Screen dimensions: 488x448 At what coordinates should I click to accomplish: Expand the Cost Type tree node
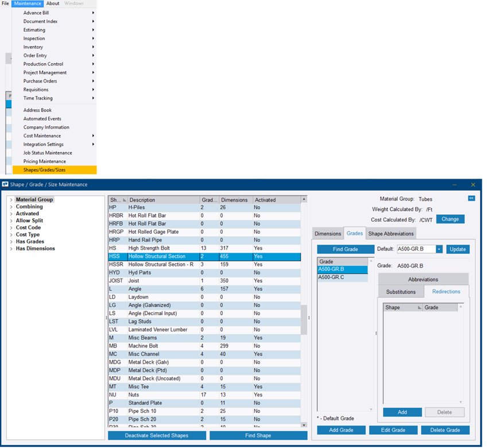[x=11, y=235]
